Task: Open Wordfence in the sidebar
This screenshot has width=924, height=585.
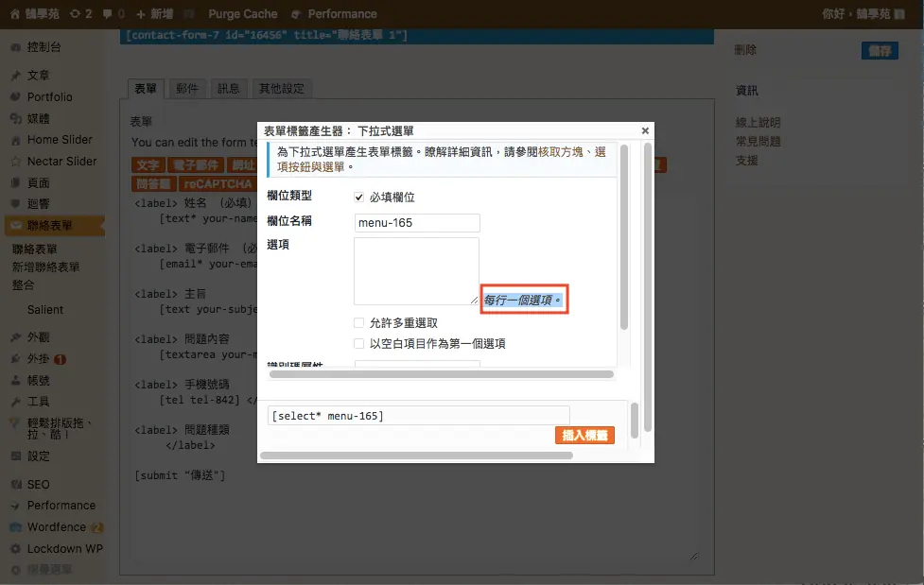Action: (x=57, y=527)
